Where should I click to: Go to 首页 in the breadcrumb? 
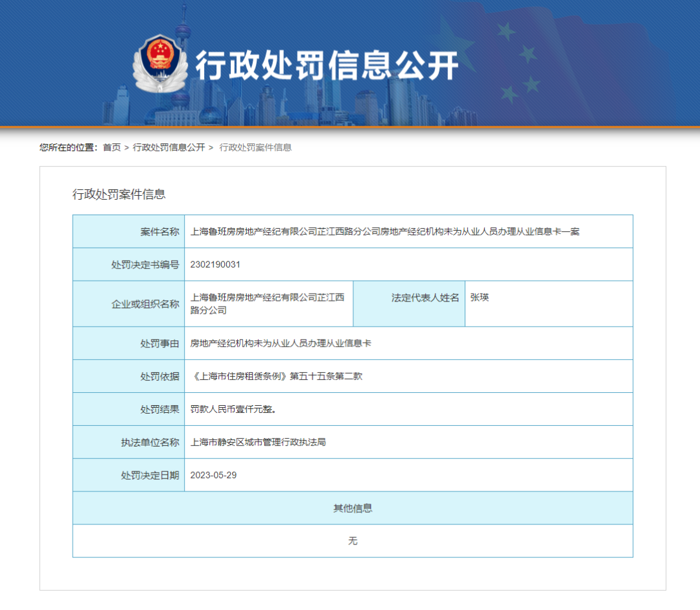(111, 147)
